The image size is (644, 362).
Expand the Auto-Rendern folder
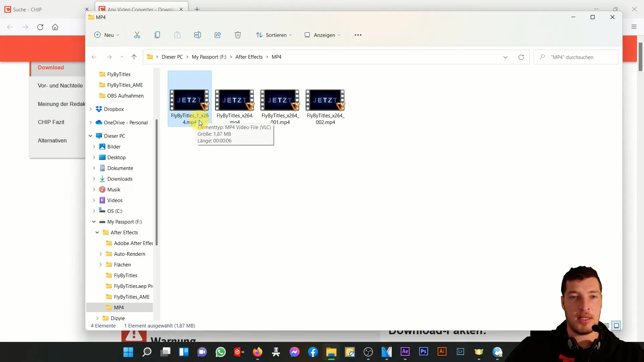coord(101,254)
